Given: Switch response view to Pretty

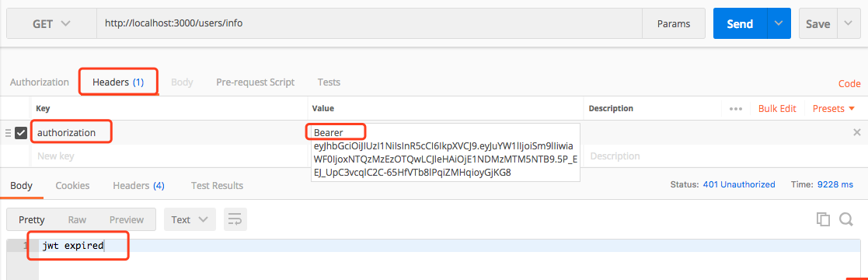Looking at the screenshot, I should pos(32,219).
